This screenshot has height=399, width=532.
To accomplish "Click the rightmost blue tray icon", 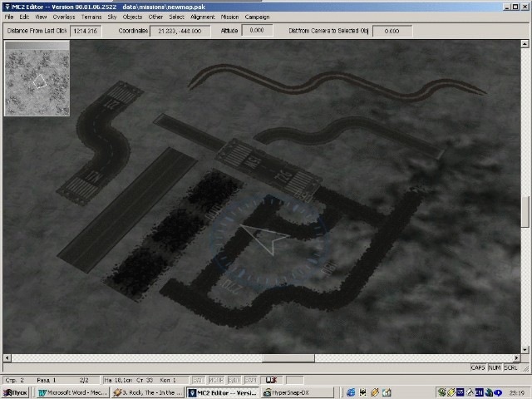I will point(498,392).
